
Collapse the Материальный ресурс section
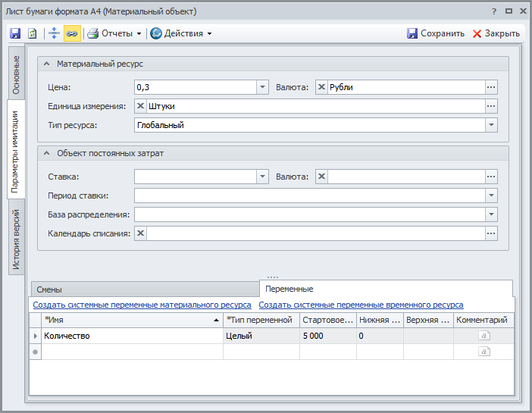pyautogui.click(x=47, y=64)
